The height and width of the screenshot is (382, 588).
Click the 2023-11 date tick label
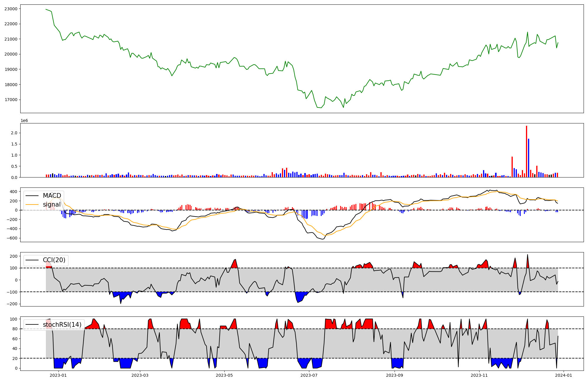tap(479, 375)
